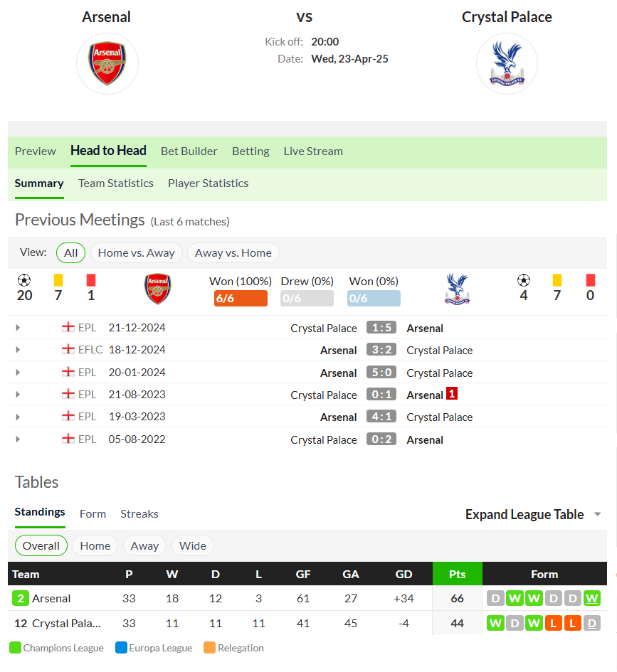Click Crystal Palace's red card icon showing 0

(x=591, y=280)
